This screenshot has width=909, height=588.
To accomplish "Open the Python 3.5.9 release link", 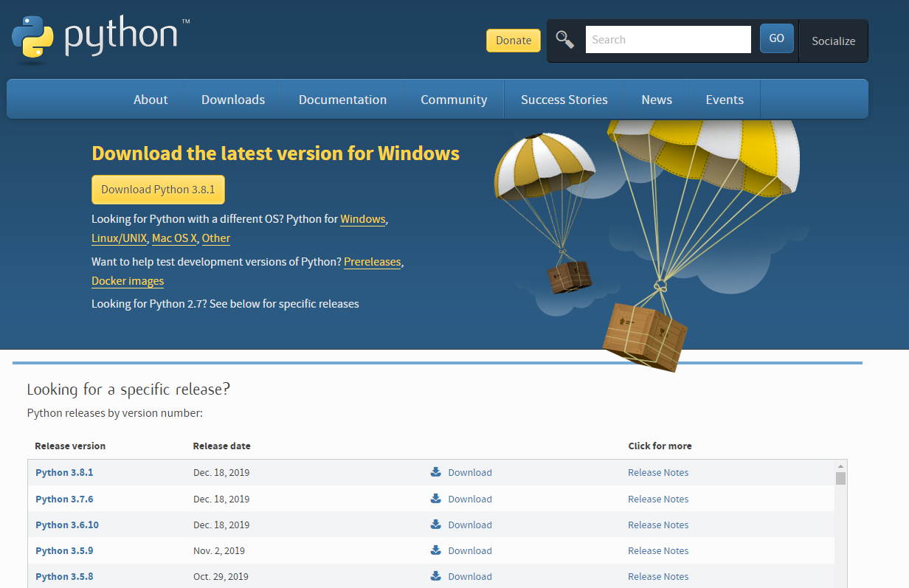I will tap(64, 550).
